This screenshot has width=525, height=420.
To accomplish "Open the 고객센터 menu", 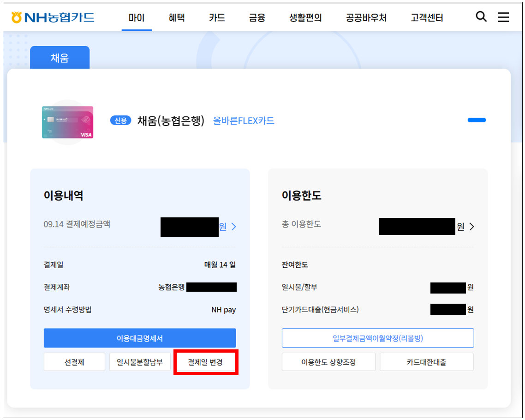I will (x=427, y=18).
